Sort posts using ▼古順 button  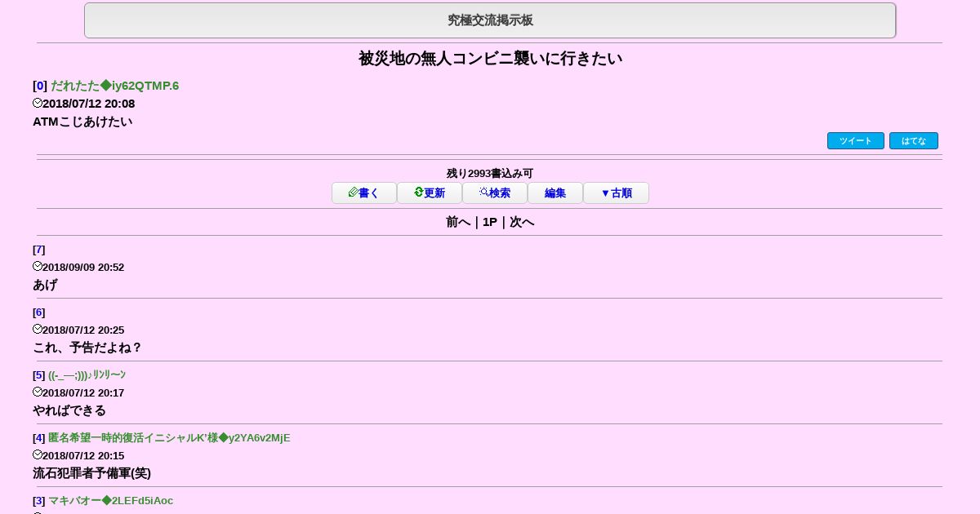(x=616, y=193)
